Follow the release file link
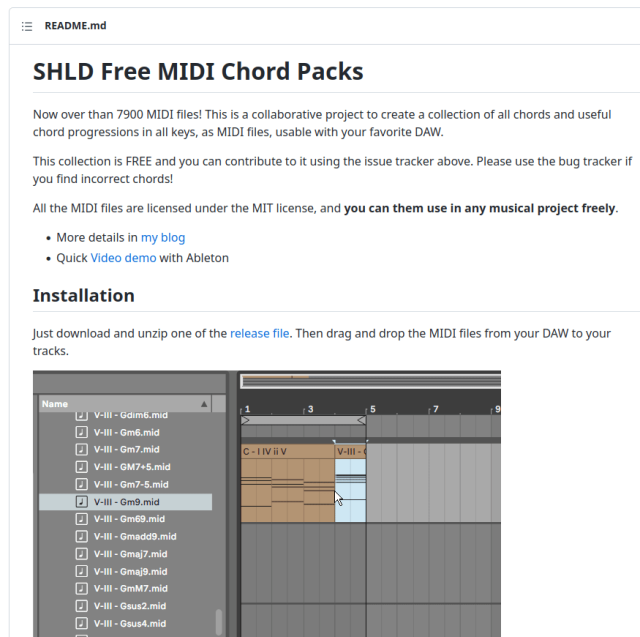Screen dimensions: 640x637 pyautogui.click(x=259, y=333)
